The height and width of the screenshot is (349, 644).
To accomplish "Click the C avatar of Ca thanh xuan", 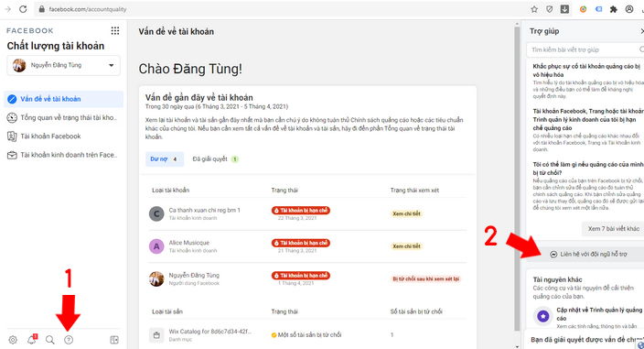I will pos(156,213).
